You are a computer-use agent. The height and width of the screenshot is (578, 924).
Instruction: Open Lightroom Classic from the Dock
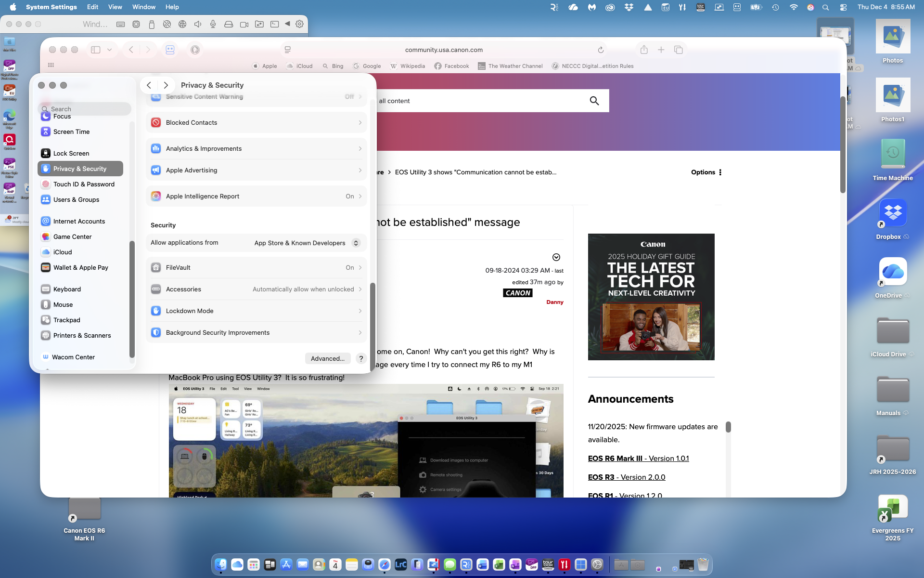(x=401, y=565)
